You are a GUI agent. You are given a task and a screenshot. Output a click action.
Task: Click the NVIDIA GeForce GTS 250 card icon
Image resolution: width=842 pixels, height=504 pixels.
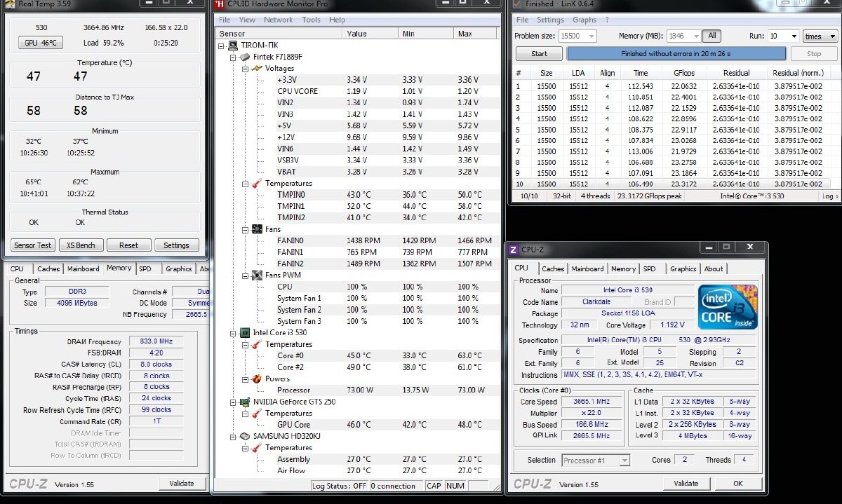[245, 402]
